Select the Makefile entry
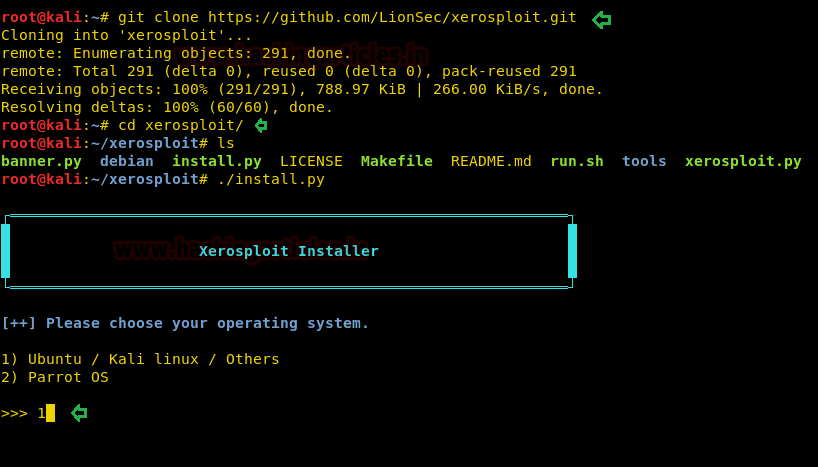The image size is (818, 467). click(x=396, y=161)
